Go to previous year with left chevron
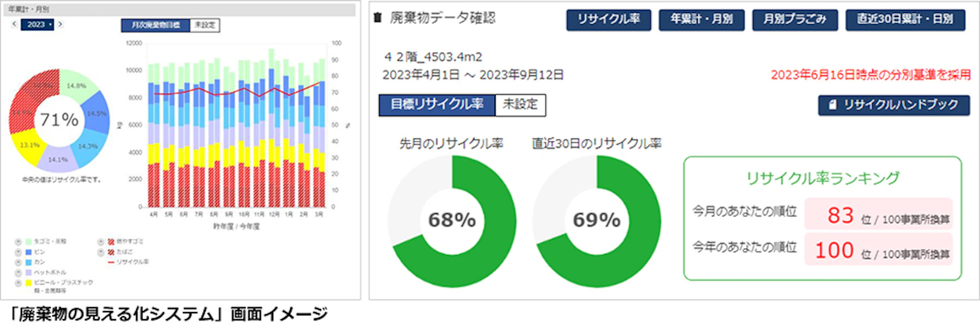 (x=14, y=25)
